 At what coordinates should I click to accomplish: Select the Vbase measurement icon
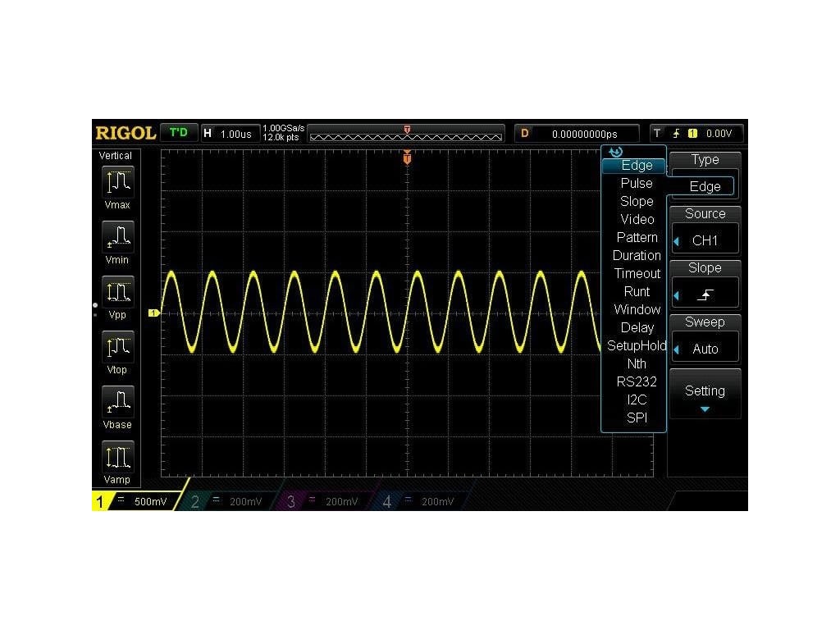click(x=119, y=401)
